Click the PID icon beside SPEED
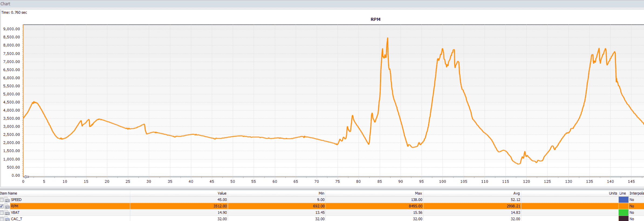Viewport: 644px width, 221px height. (7, 200)
